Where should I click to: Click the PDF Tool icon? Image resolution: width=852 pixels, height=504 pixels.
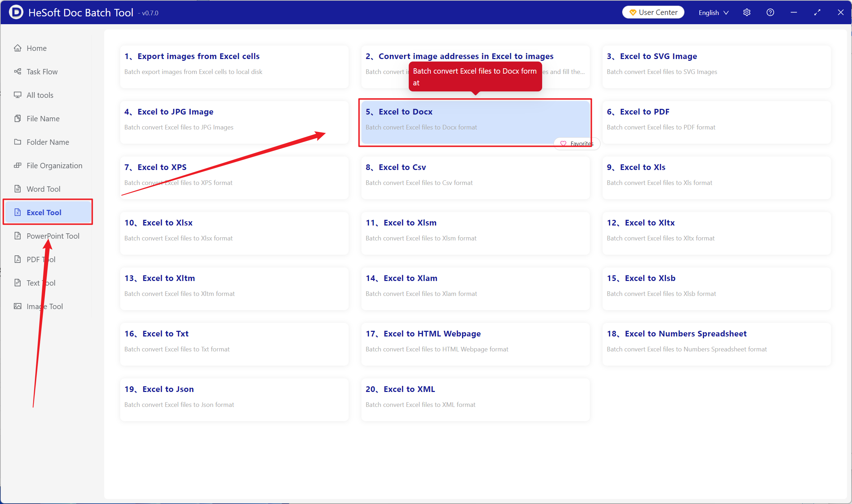coord(17,259)
